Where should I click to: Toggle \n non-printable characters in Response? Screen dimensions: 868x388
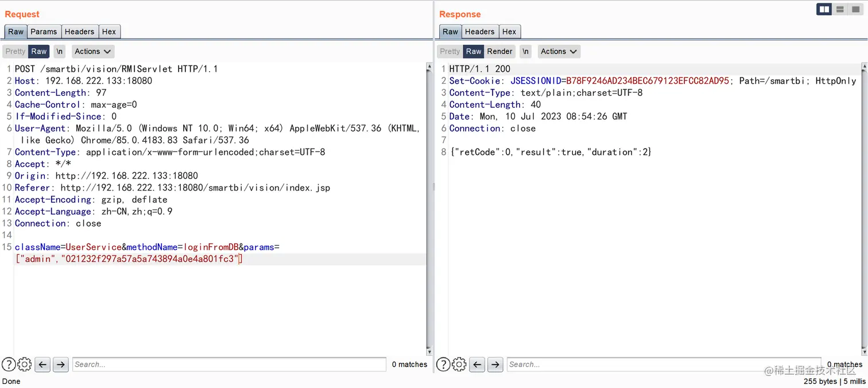(x=525, y=51)
